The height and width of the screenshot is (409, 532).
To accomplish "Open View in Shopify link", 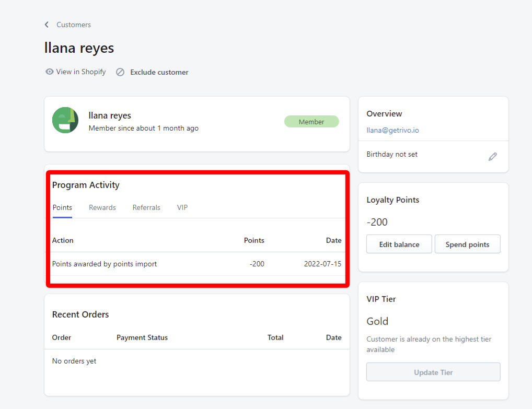I will pos(81,72).
